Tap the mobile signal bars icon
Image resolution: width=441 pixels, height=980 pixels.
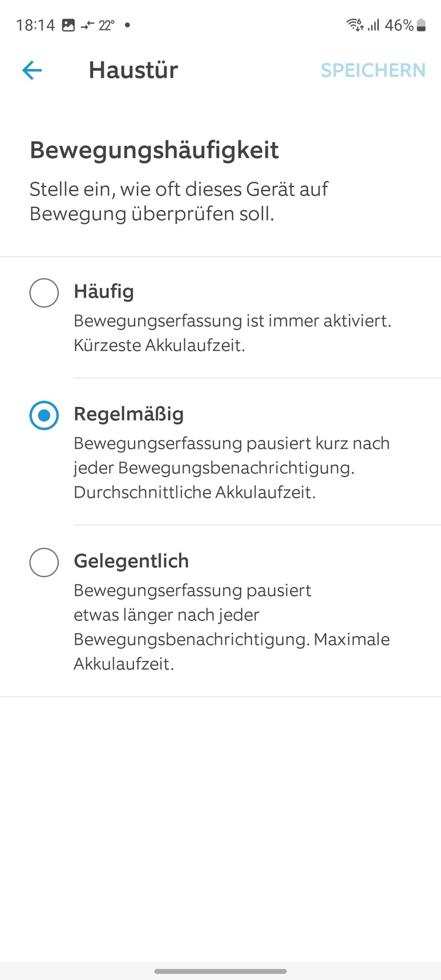[374, 25]
